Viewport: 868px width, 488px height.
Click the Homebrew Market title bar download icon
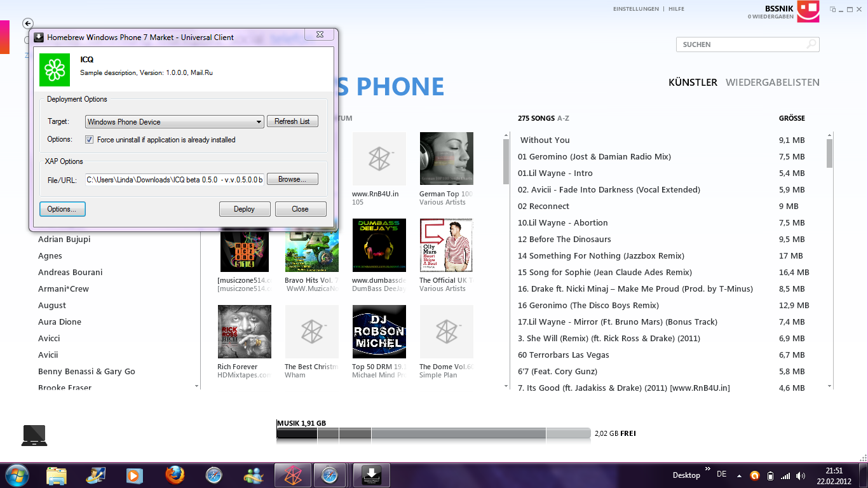39,37
